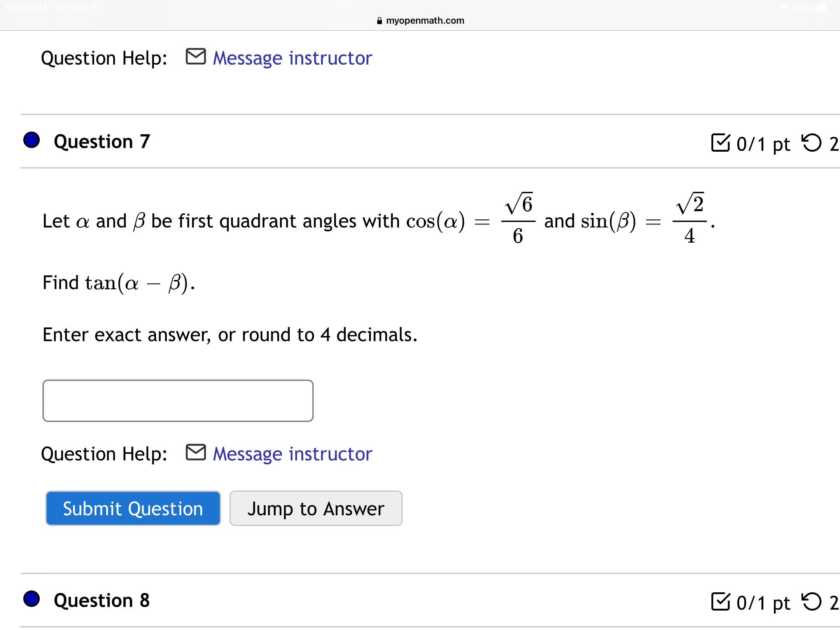
Task: Click the lock icon in address bar
Action: (x=380, y=21)
